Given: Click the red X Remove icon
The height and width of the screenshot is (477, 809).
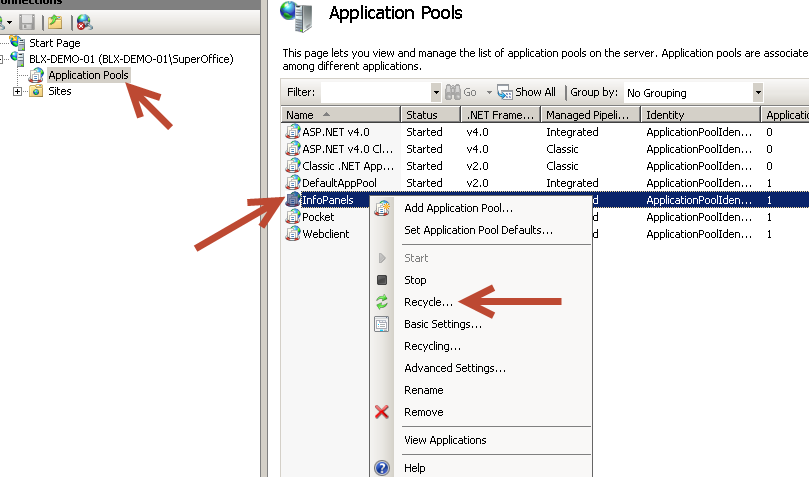Looking at the screenshot, I should [x=382, y=412].
